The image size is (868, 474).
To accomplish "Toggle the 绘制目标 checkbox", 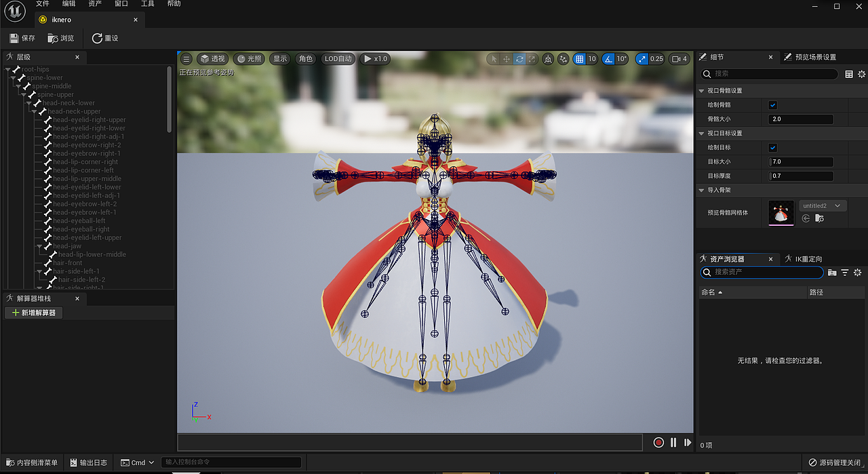I will [773, 147].
